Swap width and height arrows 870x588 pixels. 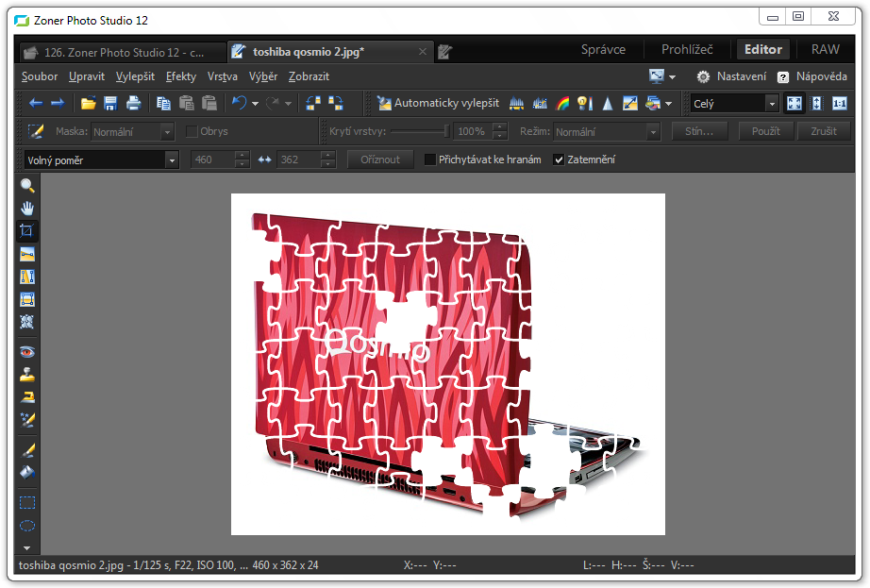point(264,160)
